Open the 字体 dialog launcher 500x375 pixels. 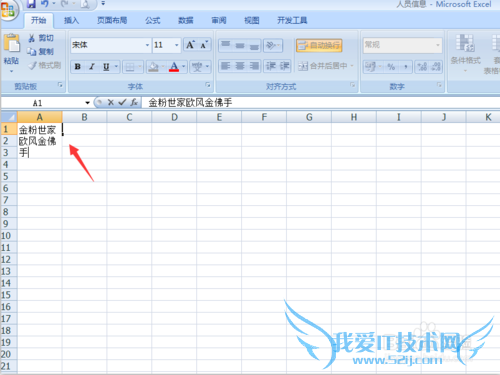[x=208, y=85]
